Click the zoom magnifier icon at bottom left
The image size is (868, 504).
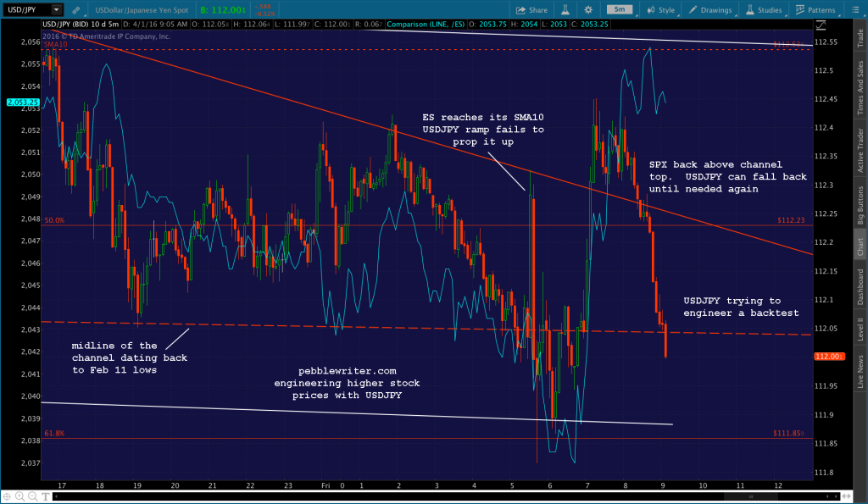[x=20, y=497]
